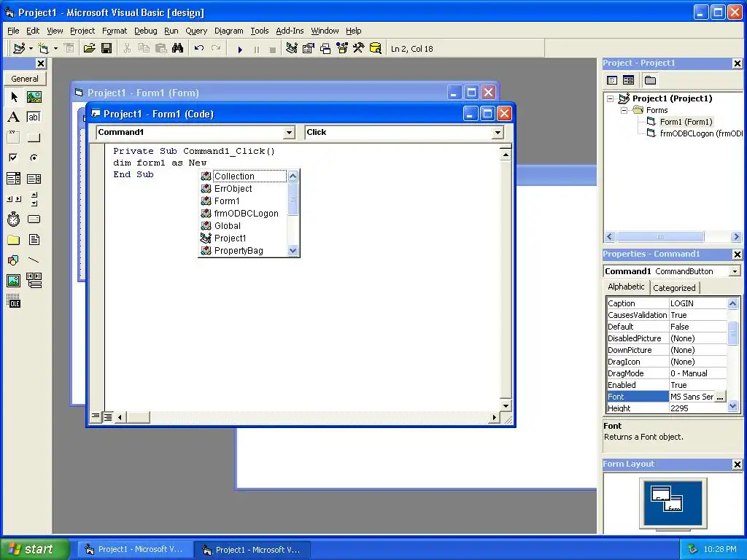Select the Data control tool
The width and height of the screenshot is (747, 560).
[34, 281]
